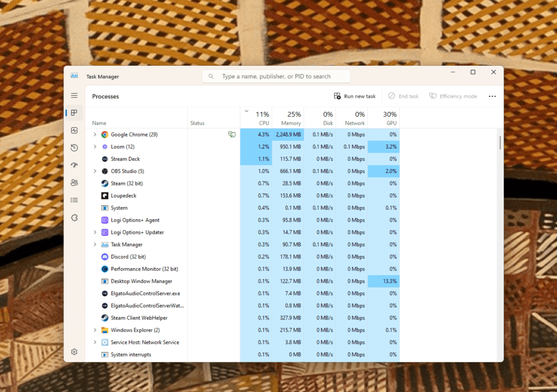Sort by the GPU column header

383,117
